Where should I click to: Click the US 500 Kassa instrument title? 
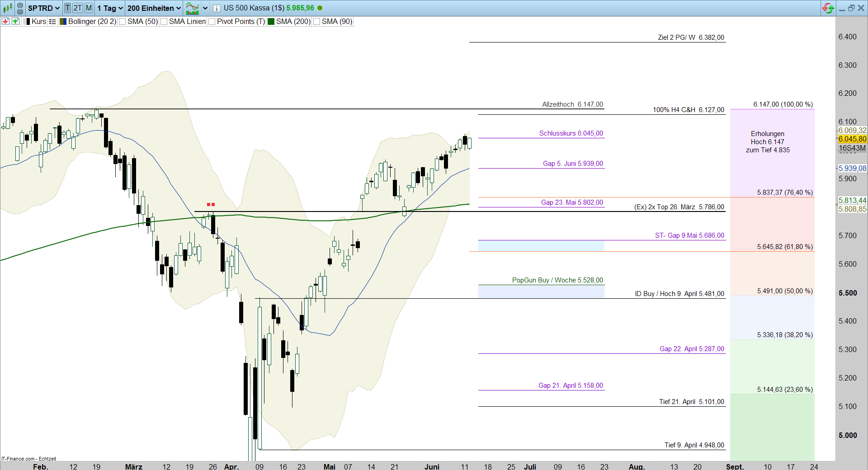coord(254,8)
